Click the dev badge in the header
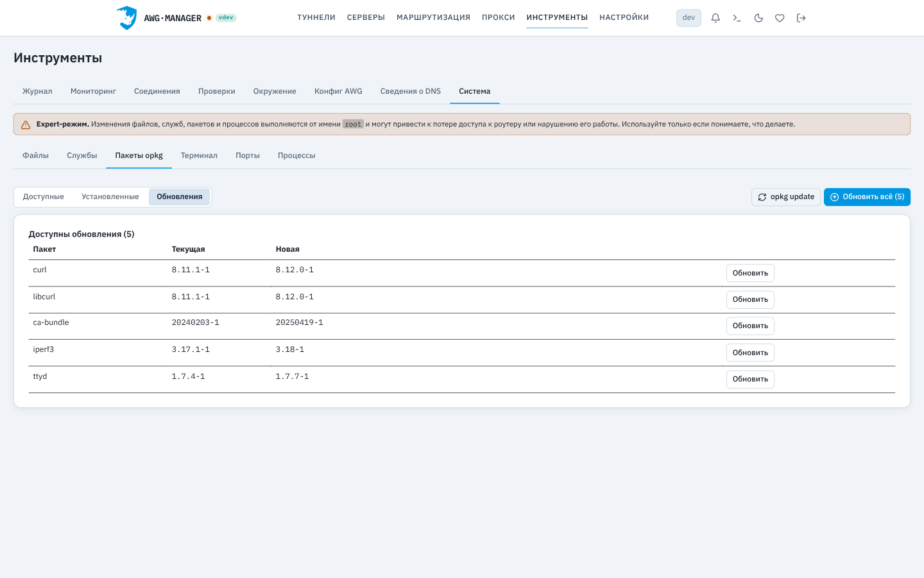 tap(689, 18)
